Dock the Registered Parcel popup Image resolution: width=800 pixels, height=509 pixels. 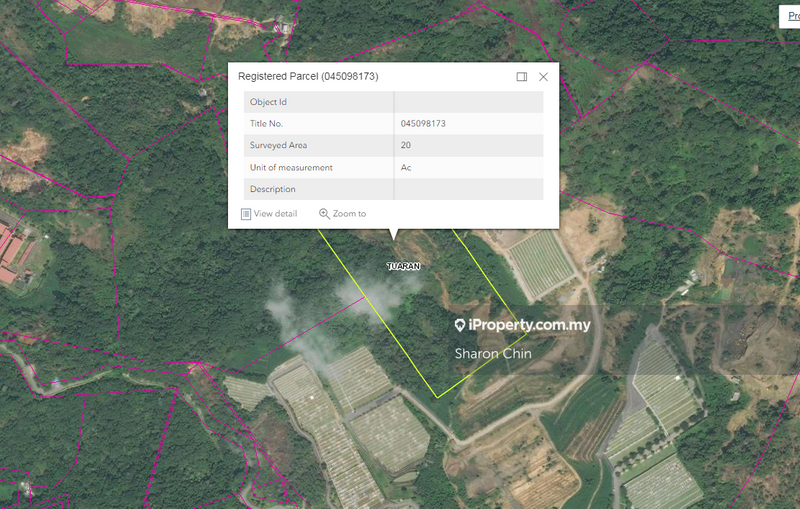pos(522,77)
